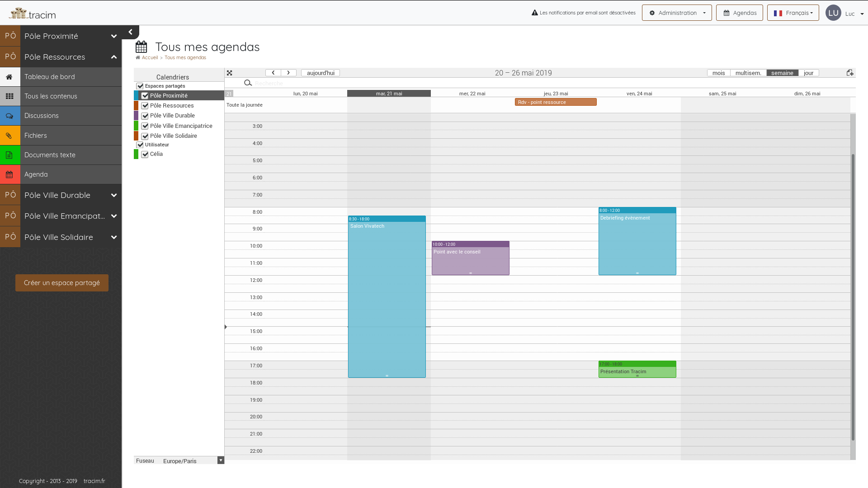Click the Fichiers sidebar icon
The height and width of the screenshot is (488, 868).
(9, 135)
